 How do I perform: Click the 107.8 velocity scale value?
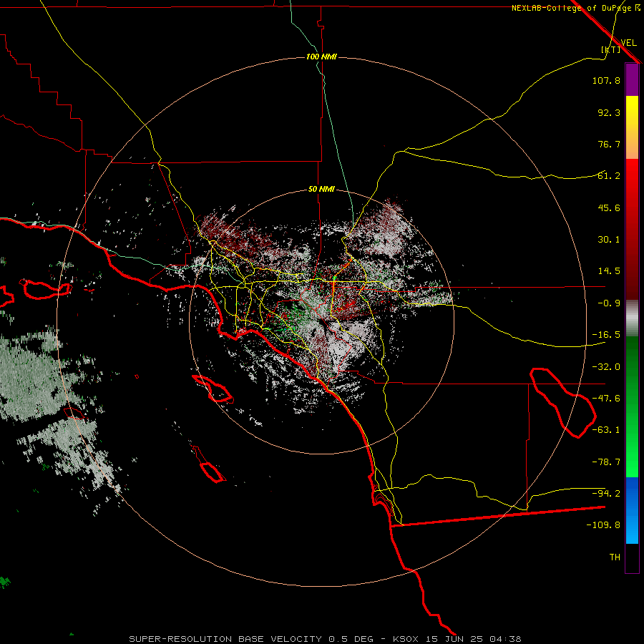pos(606,80)
